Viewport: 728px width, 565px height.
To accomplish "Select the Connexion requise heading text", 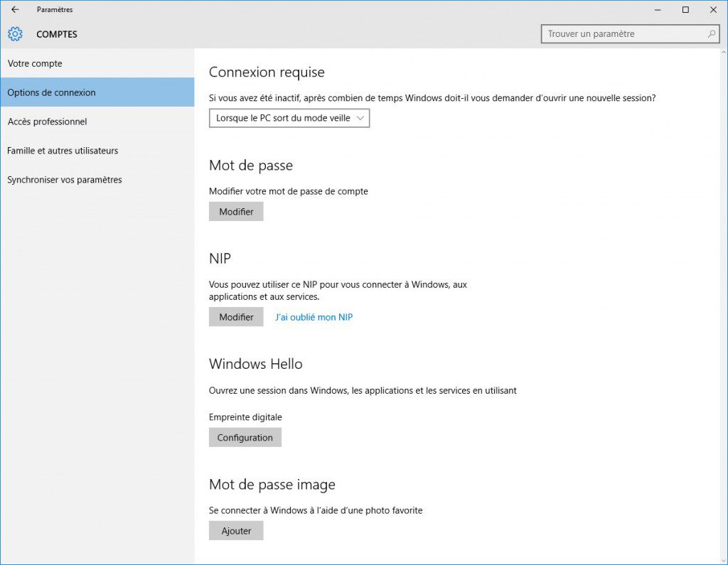I will point(267,72).
